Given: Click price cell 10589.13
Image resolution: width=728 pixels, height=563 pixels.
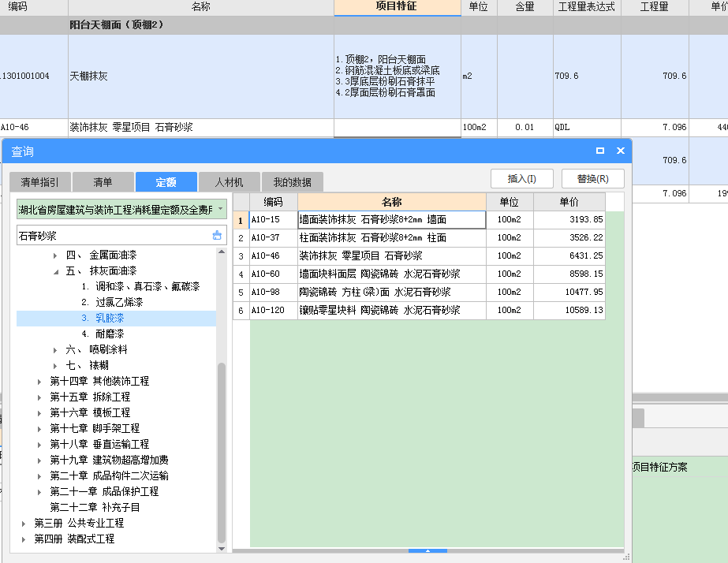Looking at the screenshot, I should (x=569, y=310).
